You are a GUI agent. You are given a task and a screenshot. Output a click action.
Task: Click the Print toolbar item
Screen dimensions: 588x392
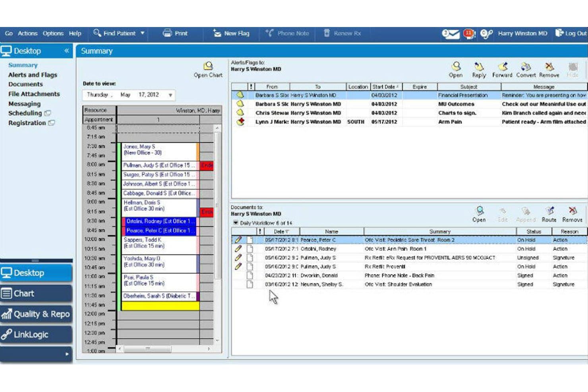click(175, 33)
